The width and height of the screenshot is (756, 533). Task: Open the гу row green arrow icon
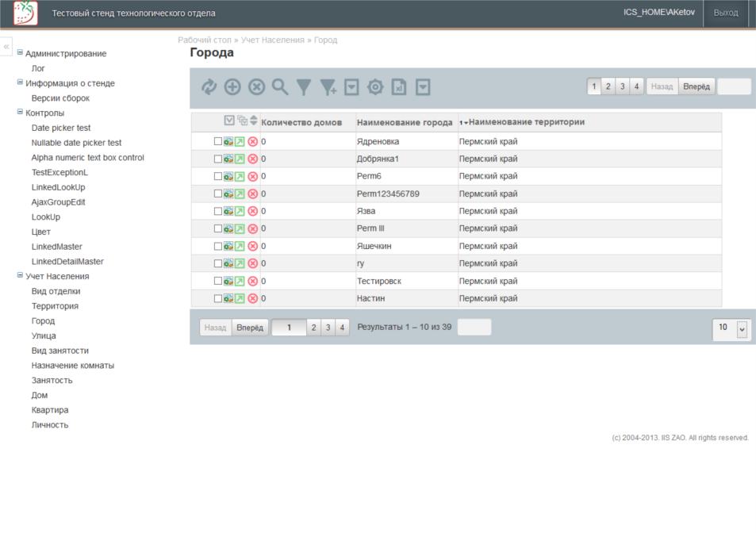[240, 263]
